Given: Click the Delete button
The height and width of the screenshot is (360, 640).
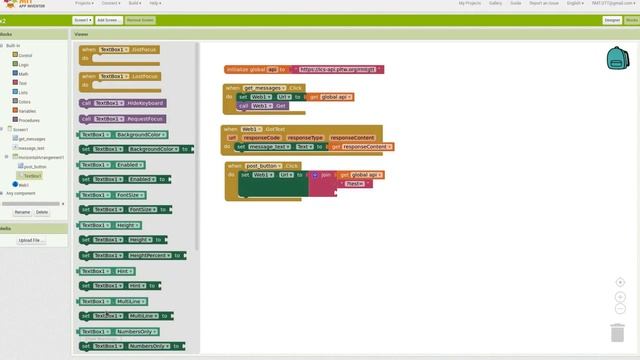Looking at the screenshot, I should pos(42,212).
